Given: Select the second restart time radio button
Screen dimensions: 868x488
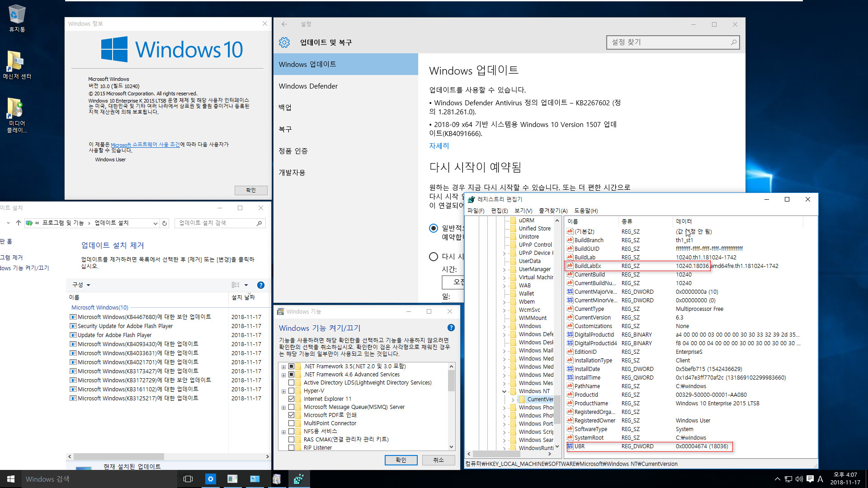Looking at the screenshot, I should click(x=434, y=257).
